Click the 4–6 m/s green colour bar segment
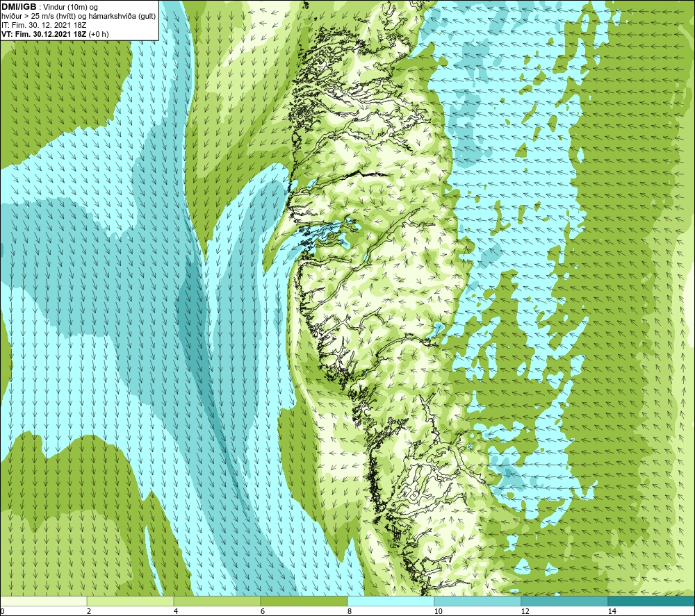This screenshot has height=616, width=695. coord(217,601)
